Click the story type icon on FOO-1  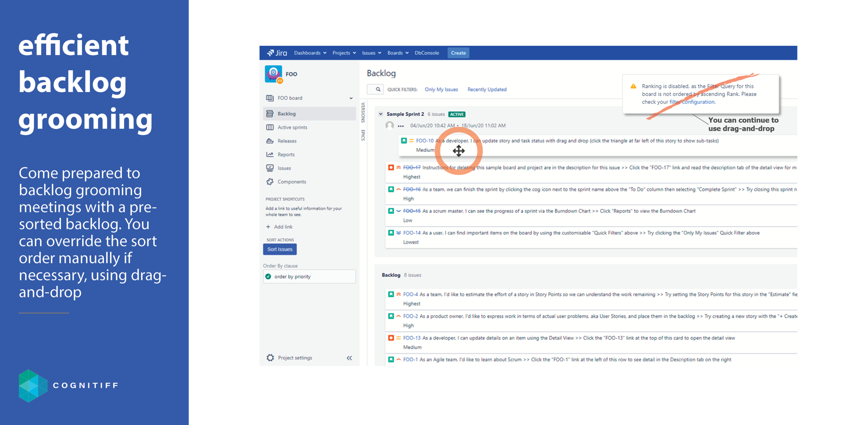pos(391,360)
